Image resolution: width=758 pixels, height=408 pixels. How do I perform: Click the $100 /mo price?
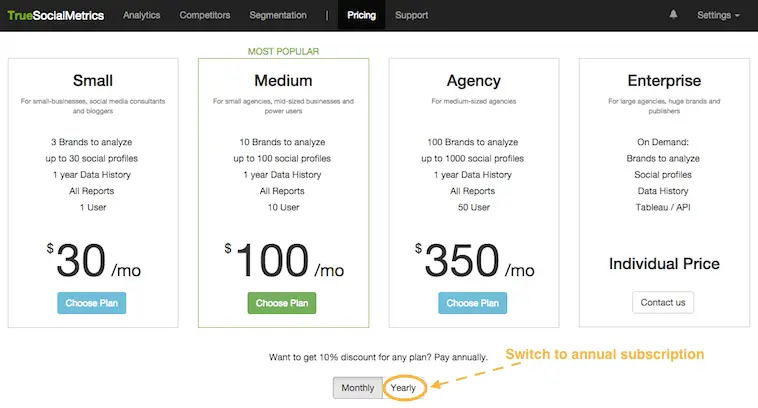point(283,261)
